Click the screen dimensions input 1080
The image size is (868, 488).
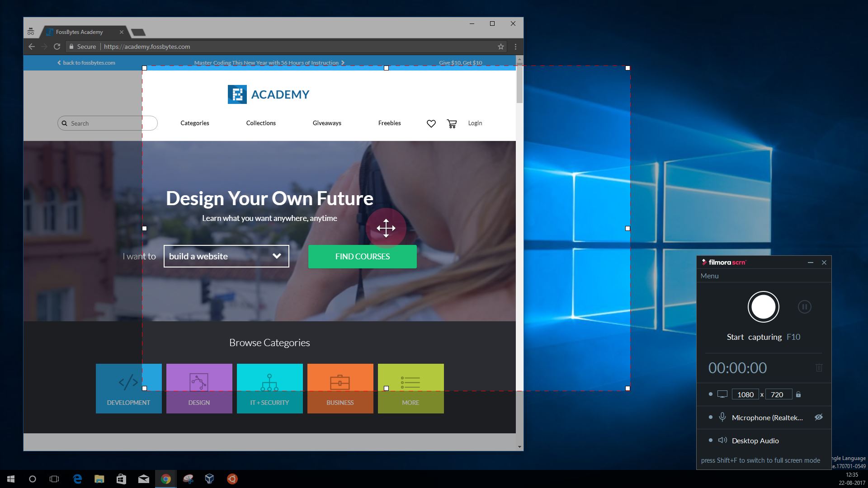click(746, 394)
